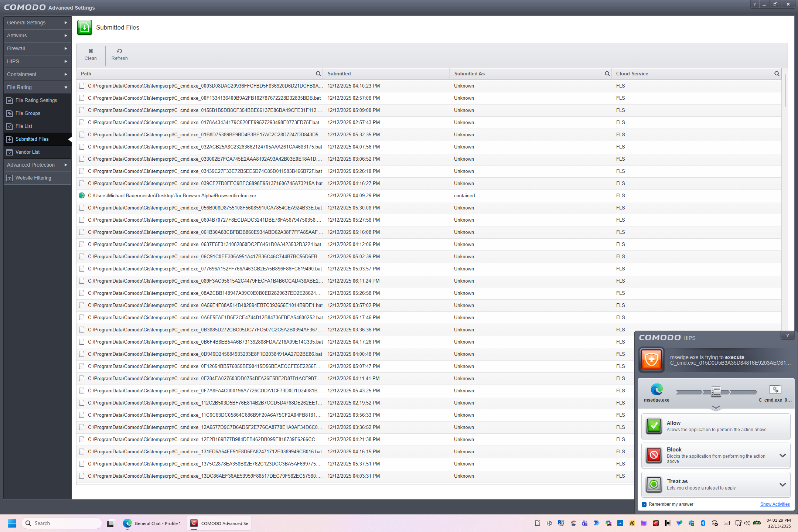
Task: Click the Clean toolbar icon
Action: coord(91,51)
